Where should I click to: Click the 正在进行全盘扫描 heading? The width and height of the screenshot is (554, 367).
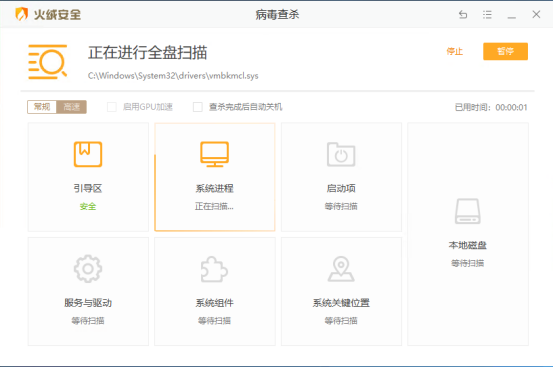point(147,53)
